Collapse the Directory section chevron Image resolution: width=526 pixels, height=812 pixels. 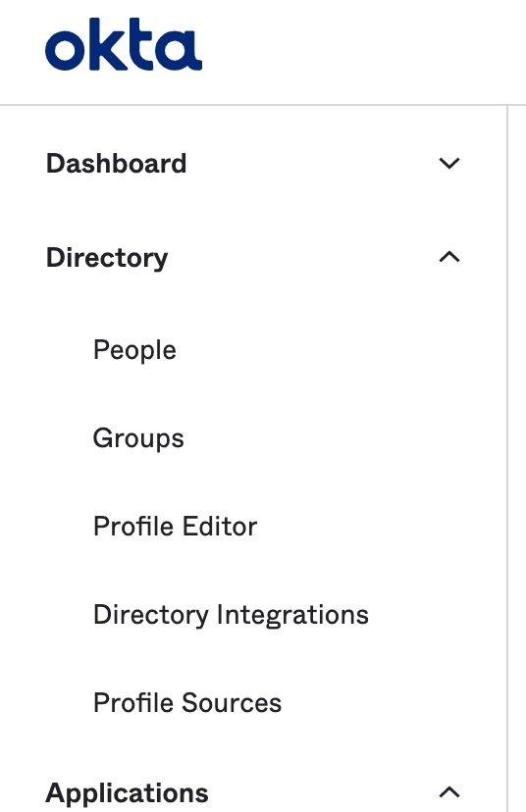tap(449, 257)
